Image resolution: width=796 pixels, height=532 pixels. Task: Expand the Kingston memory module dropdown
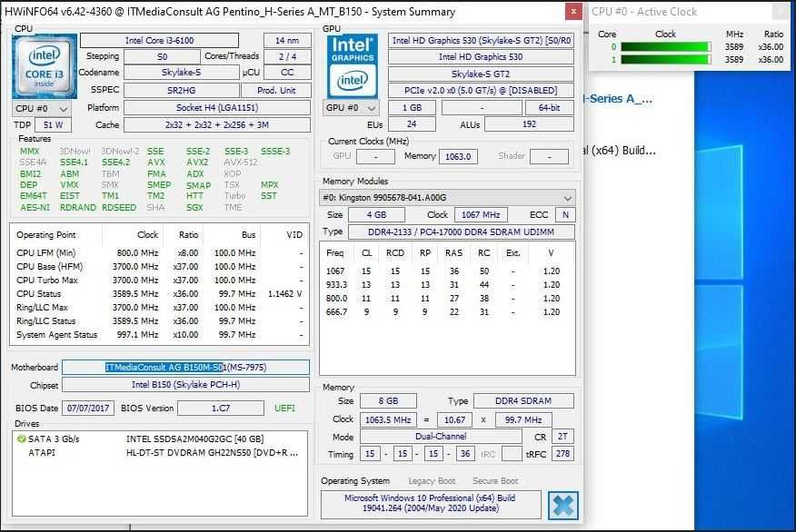(447, 198)
